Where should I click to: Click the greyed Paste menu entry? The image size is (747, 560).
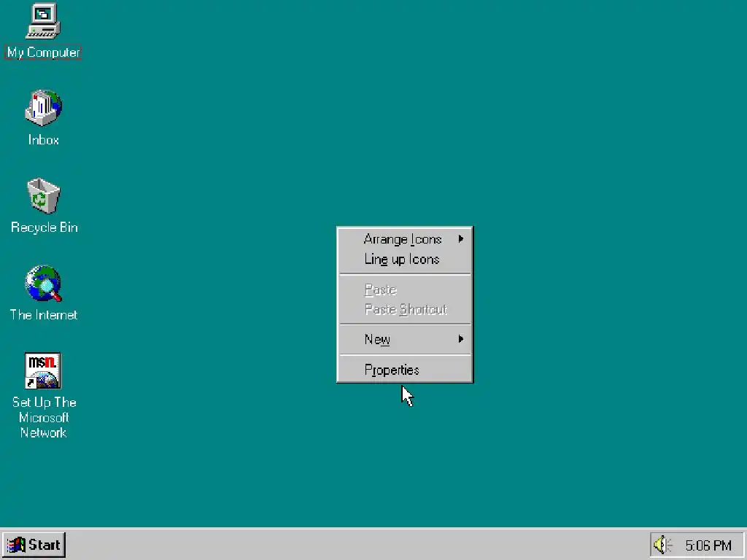404,289
